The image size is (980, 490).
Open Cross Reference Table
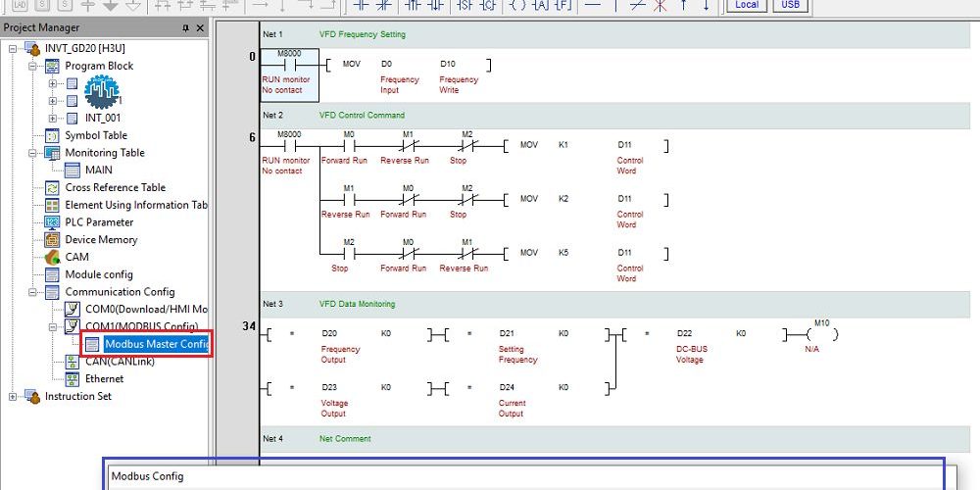[x=115, y=187]
